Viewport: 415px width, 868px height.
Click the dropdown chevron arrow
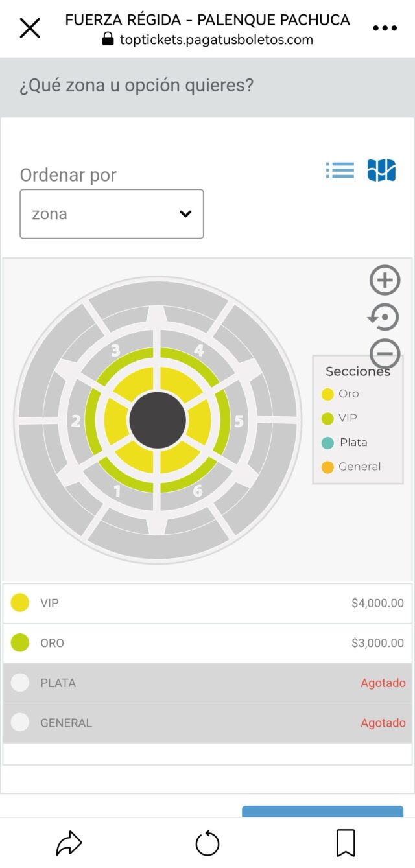185,214
